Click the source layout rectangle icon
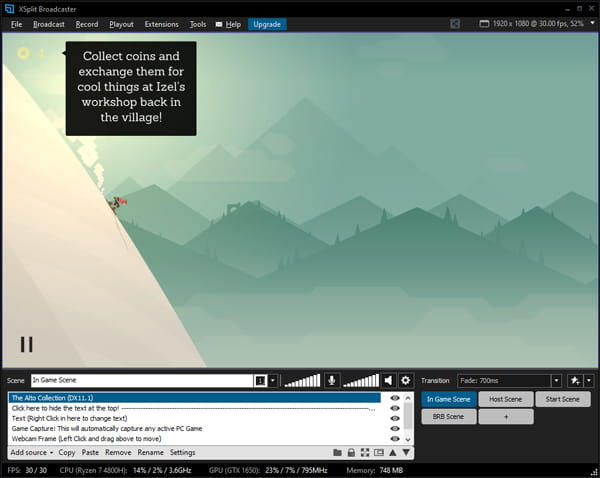This screenshot has height=478, width=600. pyautogui.click(x=379, y=453)
